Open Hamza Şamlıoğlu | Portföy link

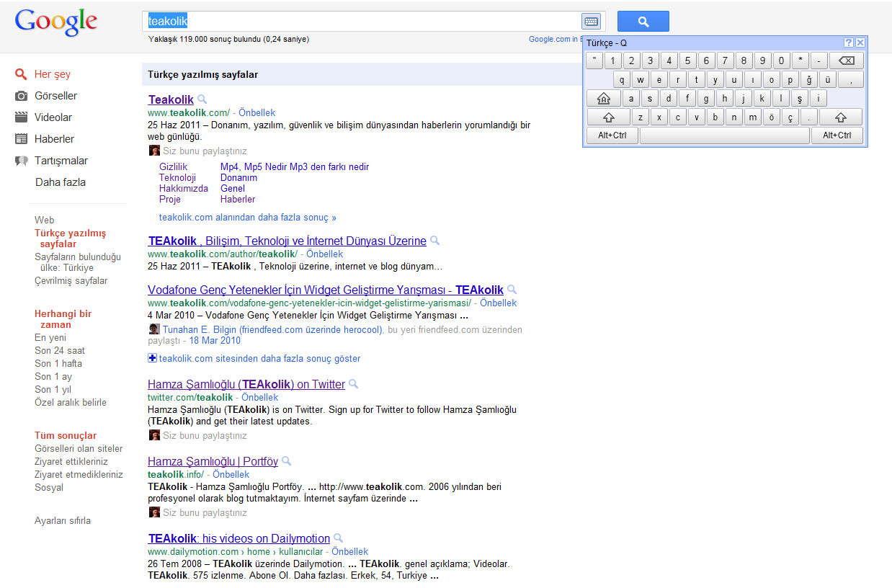coord(213,461)
